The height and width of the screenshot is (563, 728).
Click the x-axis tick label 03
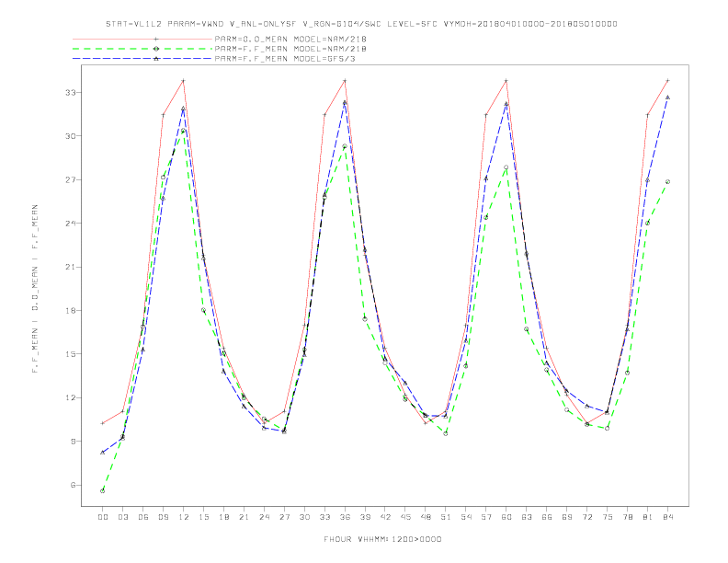(x=122, y=517)
